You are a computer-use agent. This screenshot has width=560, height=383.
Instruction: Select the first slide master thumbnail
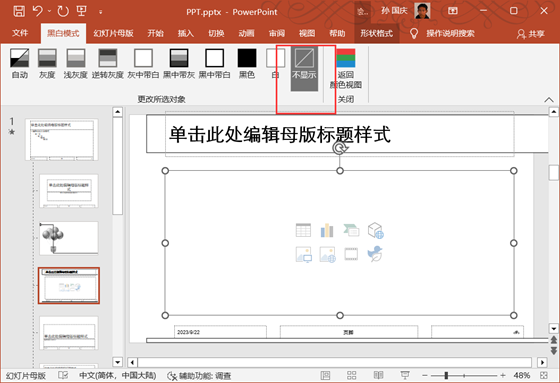(61, 140)
